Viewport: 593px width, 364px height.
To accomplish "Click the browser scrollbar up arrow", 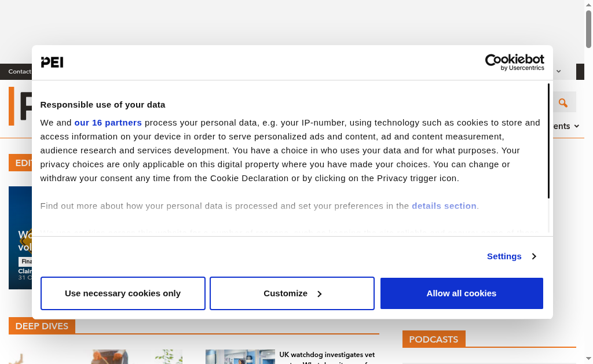I will coord(588,5).
